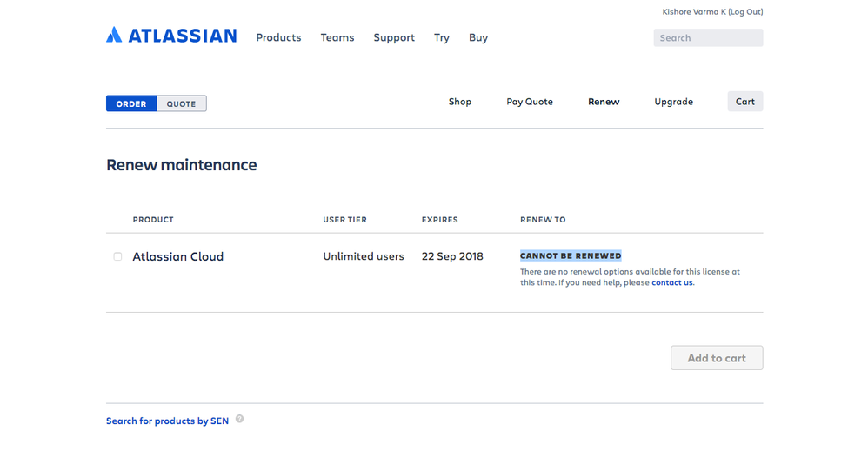The image size is (868, 457).
Task: Open the Teams menu
Action: (337, 37)
